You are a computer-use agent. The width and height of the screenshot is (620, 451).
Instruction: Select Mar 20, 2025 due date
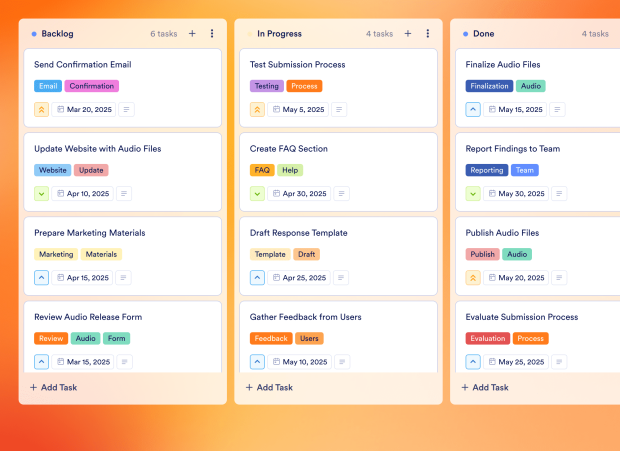click(85, 109)
